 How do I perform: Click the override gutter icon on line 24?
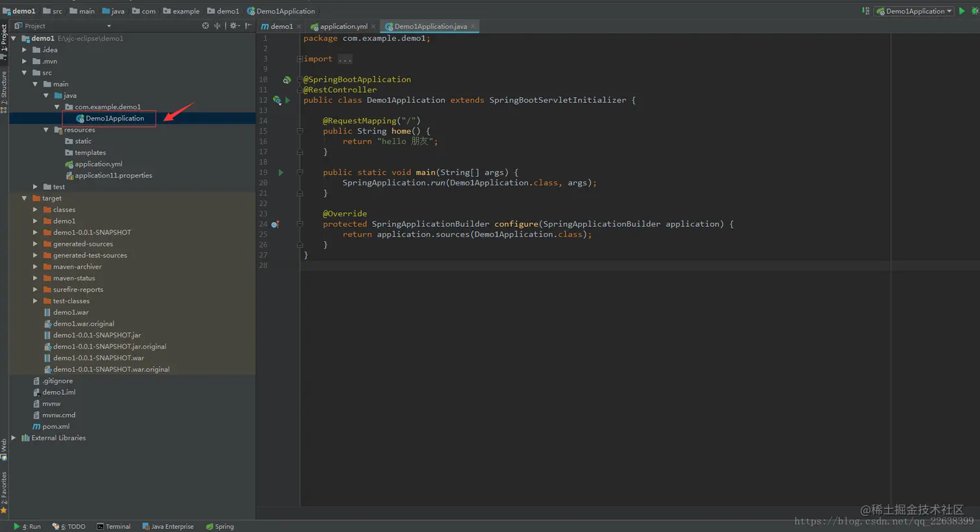click(275, 224)
